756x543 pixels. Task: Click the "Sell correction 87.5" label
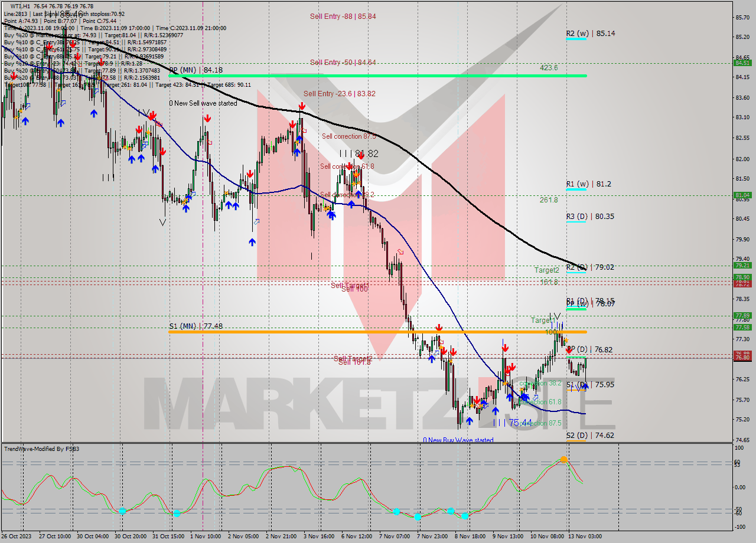pos(349,136)
